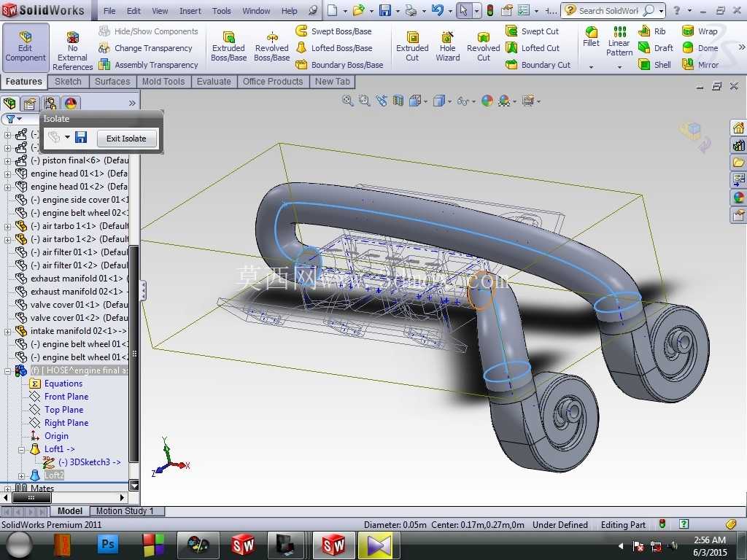Click Extruded Boss/Base tool
This screenshot has height=560, width=747.
click(x=228, y=47)
